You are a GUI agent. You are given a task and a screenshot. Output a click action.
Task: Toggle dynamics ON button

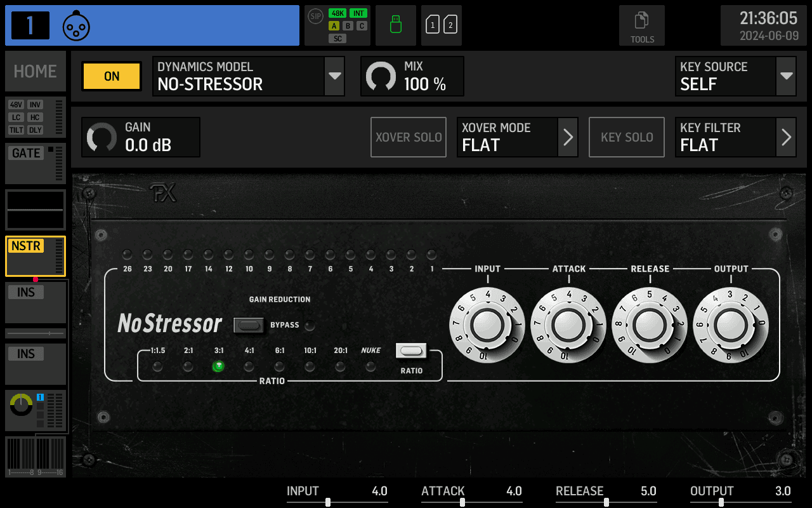point(112,76)
